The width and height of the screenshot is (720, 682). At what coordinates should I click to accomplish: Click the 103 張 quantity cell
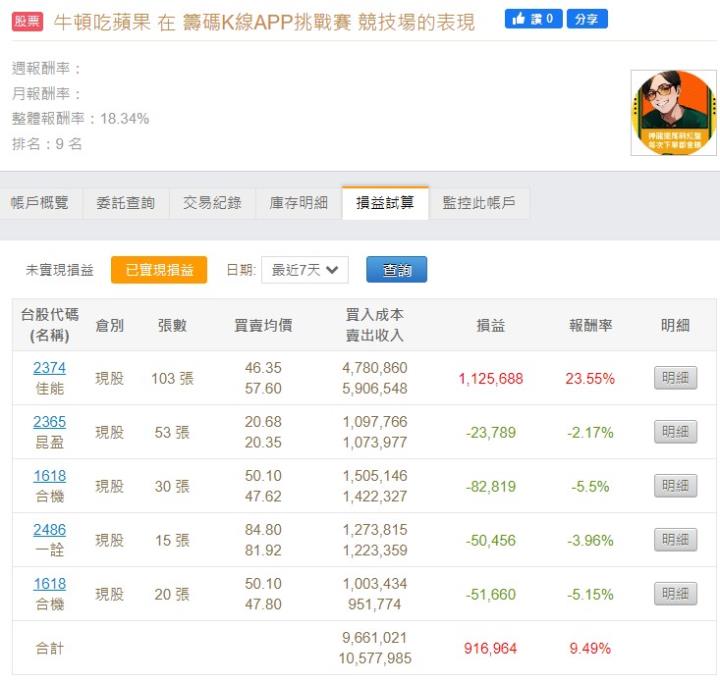pos(173,378)
